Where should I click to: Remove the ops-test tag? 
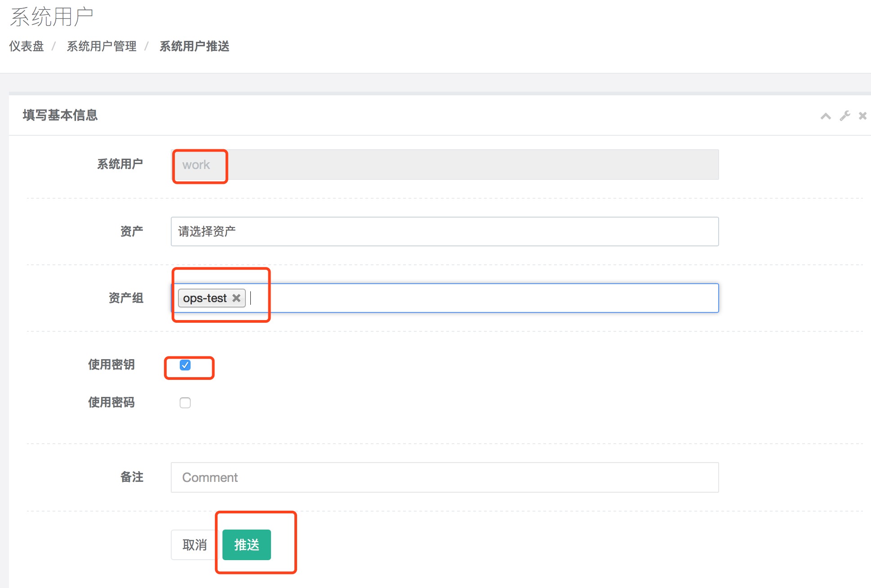coord(236,298)
